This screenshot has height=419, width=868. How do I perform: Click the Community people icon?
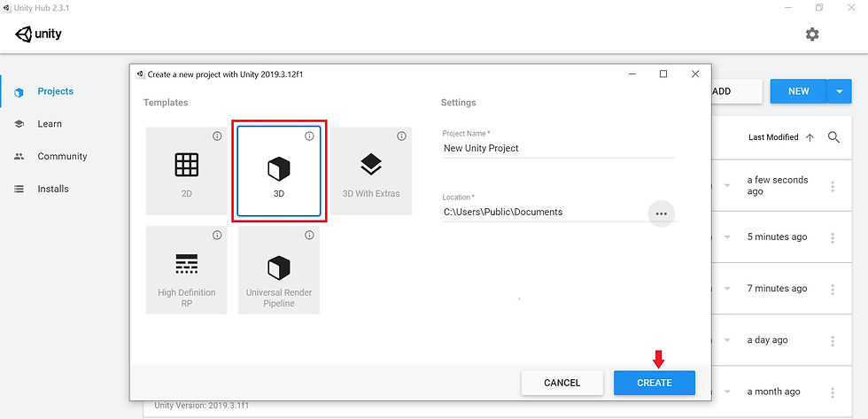point(19,157)
